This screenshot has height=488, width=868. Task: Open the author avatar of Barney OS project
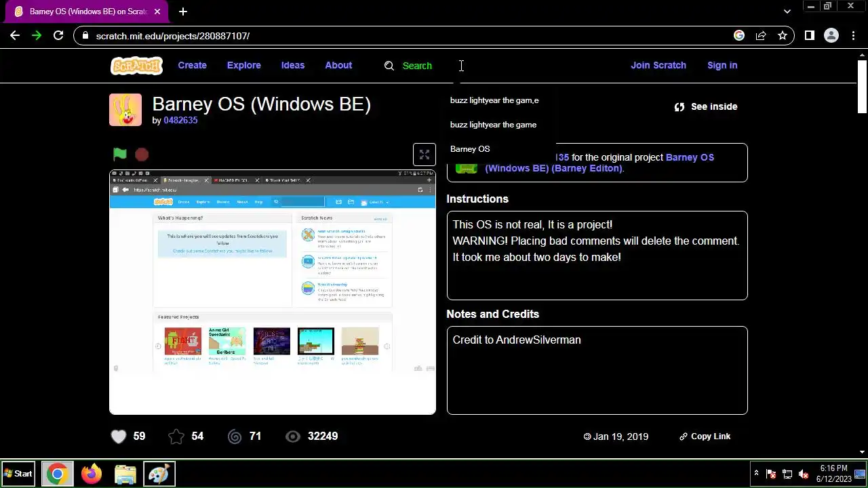click(125, 110)
